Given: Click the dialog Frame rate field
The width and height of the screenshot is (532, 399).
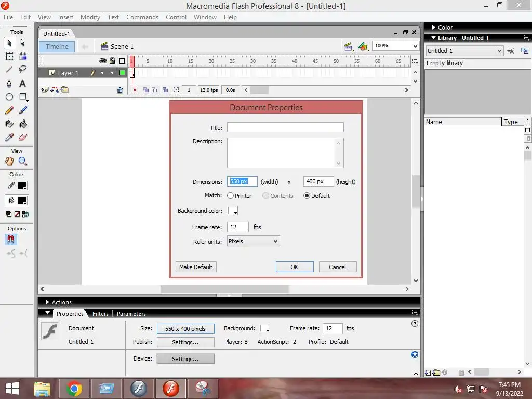Looking at the screenshot, I should [238, 227].
